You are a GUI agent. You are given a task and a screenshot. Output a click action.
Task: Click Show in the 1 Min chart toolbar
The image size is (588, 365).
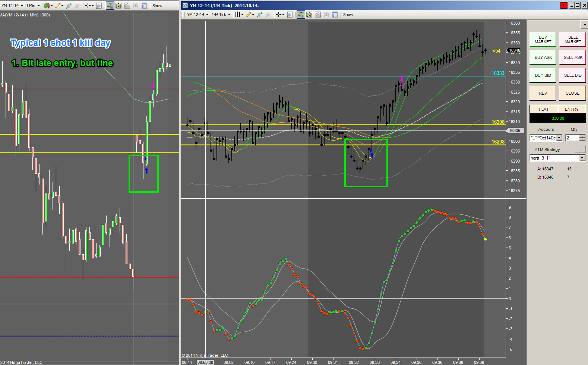click(x=157, y=6)
